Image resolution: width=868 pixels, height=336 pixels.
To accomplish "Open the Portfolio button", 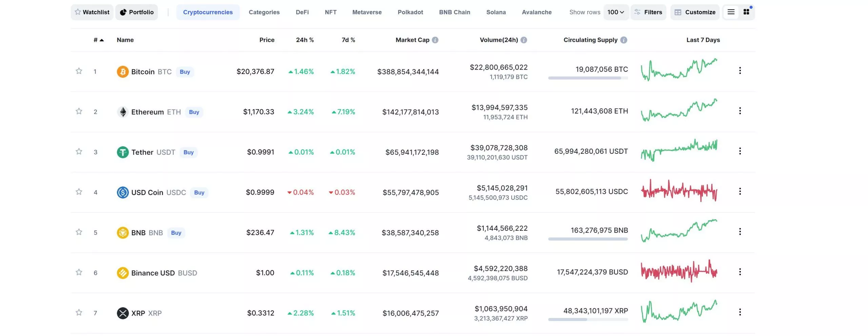I will point(137,12).
